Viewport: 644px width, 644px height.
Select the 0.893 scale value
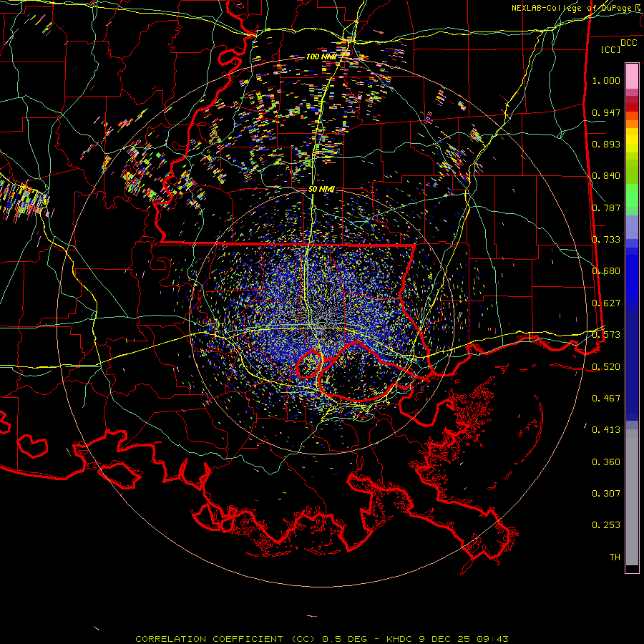606,144
